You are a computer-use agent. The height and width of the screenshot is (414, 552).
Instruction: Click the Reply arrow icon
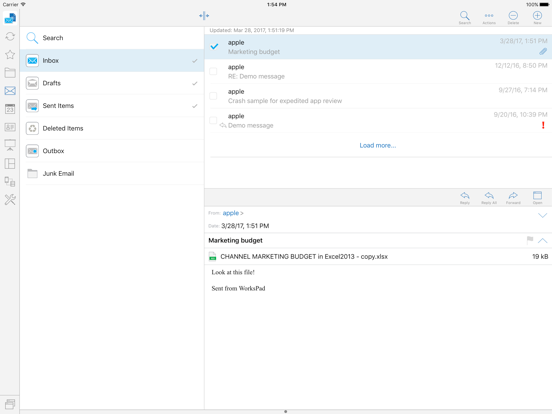tap(465, 197)
